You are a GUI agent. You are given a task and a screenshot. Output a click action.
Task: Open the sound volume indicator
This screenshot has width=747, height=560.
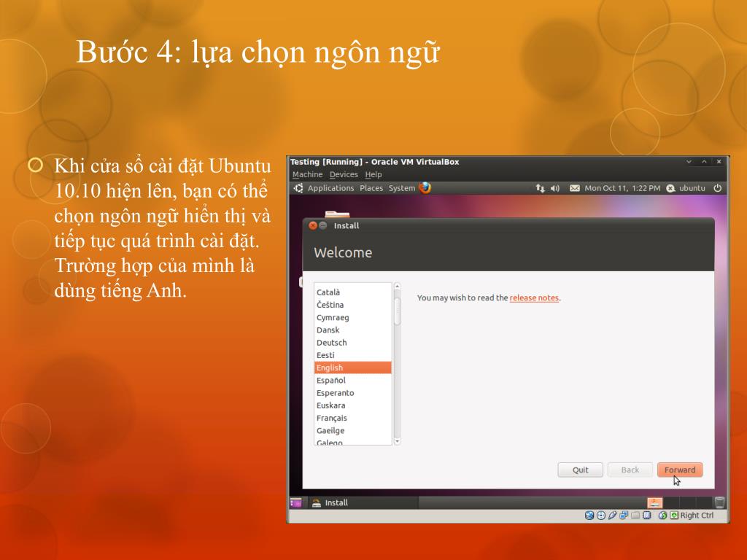(x=555, y=188)
